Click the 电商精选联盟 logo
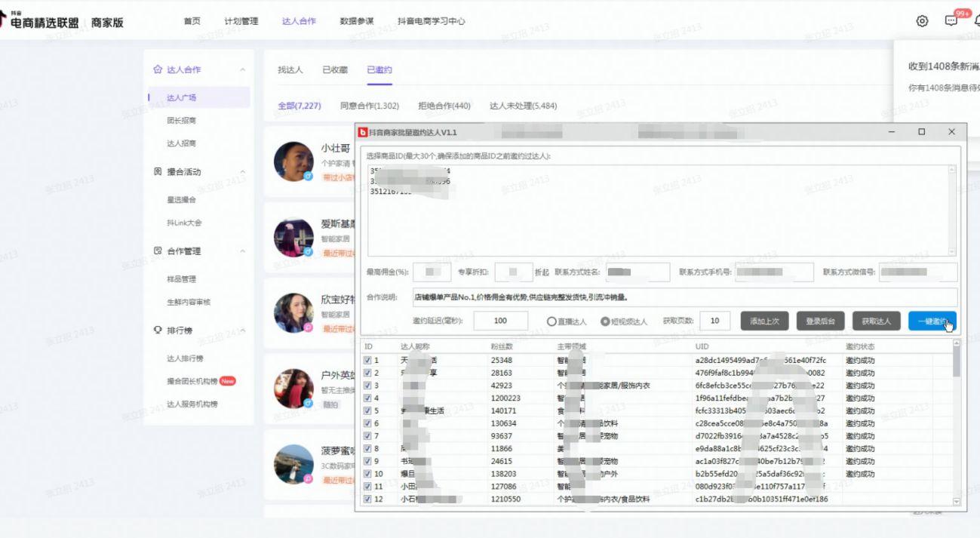980x538 pixels. point(39,22)
